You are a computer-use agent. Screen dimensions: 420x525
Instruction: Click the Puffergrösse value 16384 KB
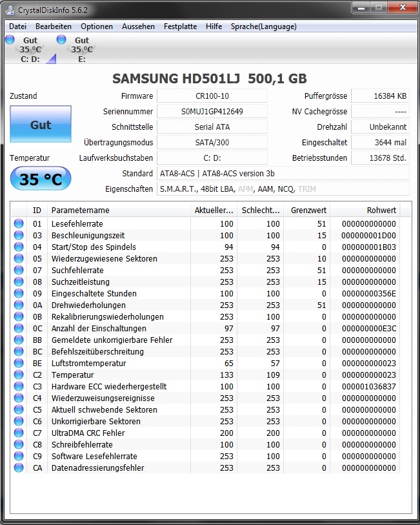pos(380,96)
